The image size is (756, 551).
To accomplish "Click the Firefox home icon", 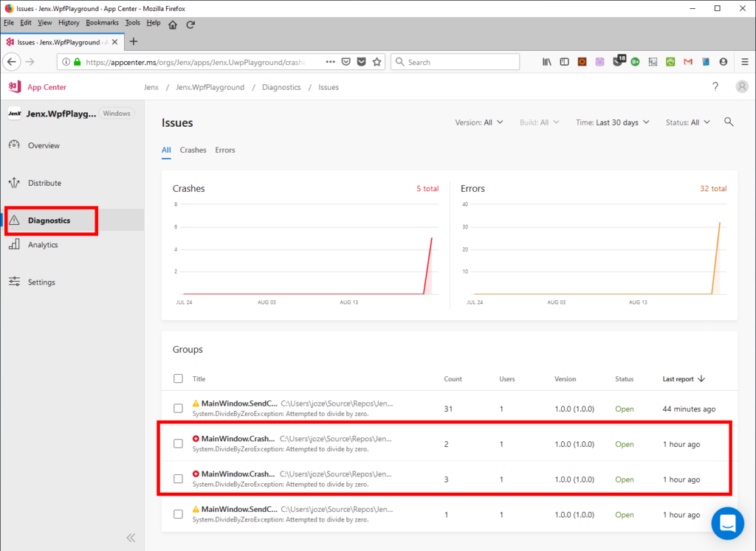I will (x=173, y=24).
